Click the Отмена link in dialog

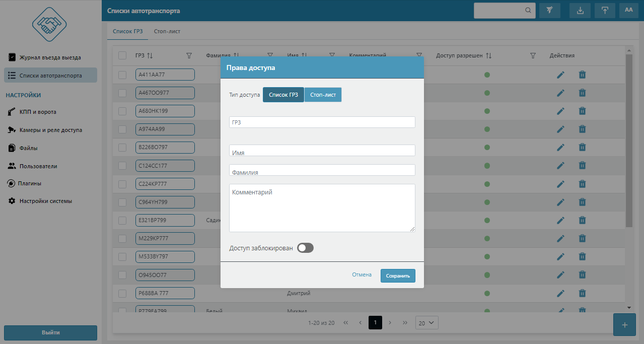(362, 275)
